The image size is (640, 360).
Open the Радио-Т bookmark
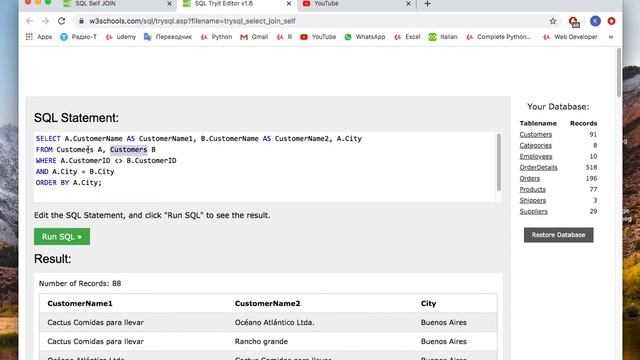78,37
